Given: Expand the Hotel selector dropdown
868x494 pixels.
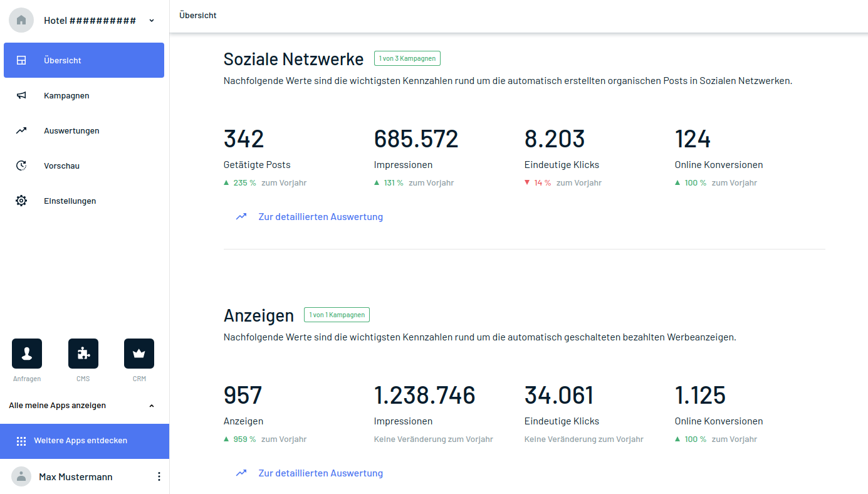Looking at the screenshot, I should click(152, 21).
